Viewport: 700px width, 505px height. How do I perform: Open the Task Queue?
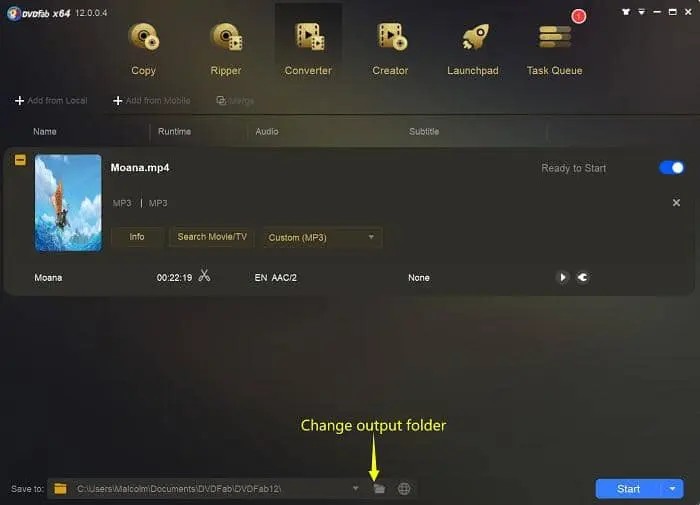(554, 49)
